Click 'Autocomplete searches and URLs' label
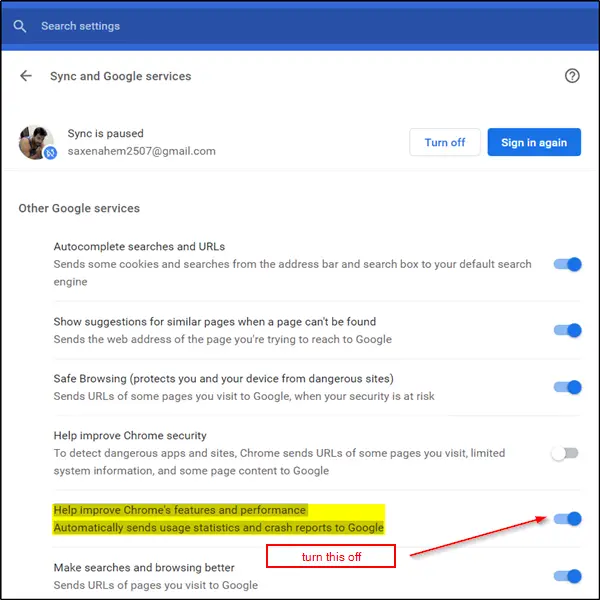 click(139, 246)
